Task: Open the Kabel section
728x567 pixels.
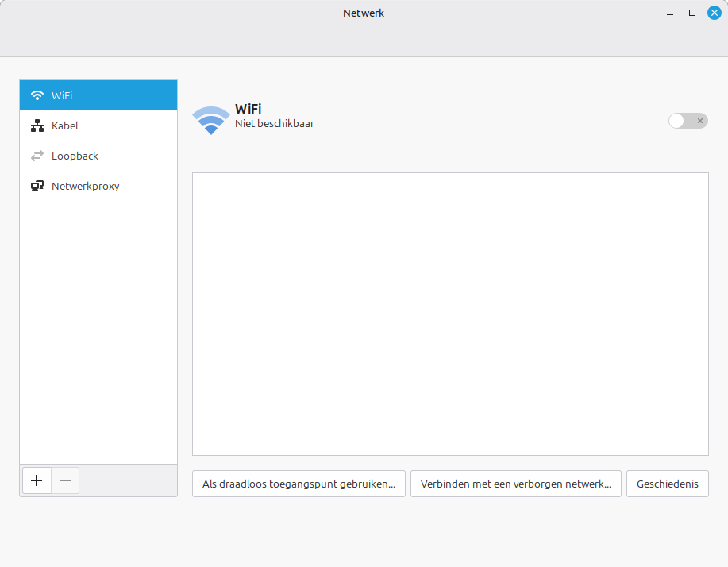Action: [65, 125]
